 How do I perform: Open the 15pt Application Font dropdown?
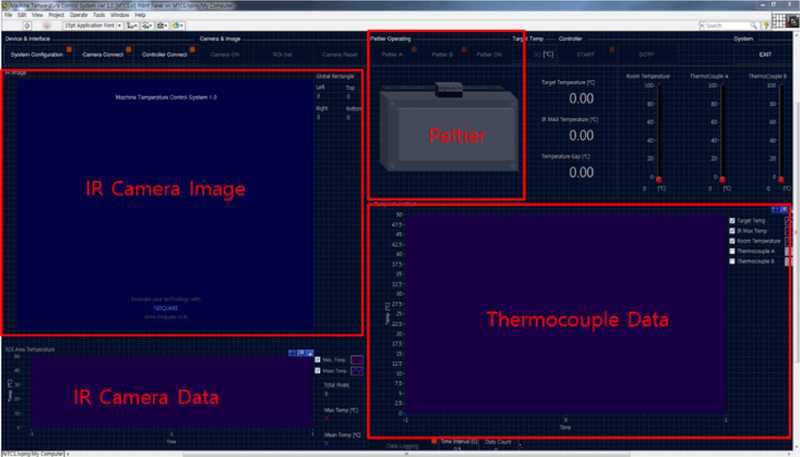(90, 24)
